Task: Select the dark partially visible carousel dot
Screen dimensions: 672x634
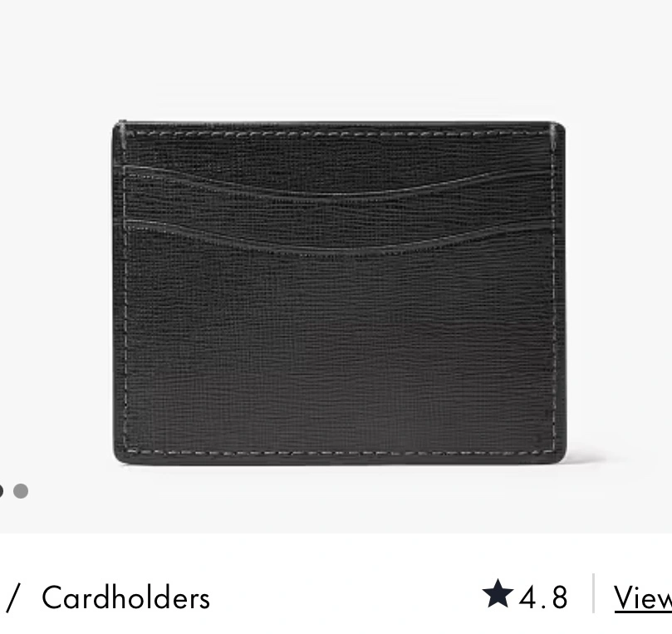Action: 2,491
